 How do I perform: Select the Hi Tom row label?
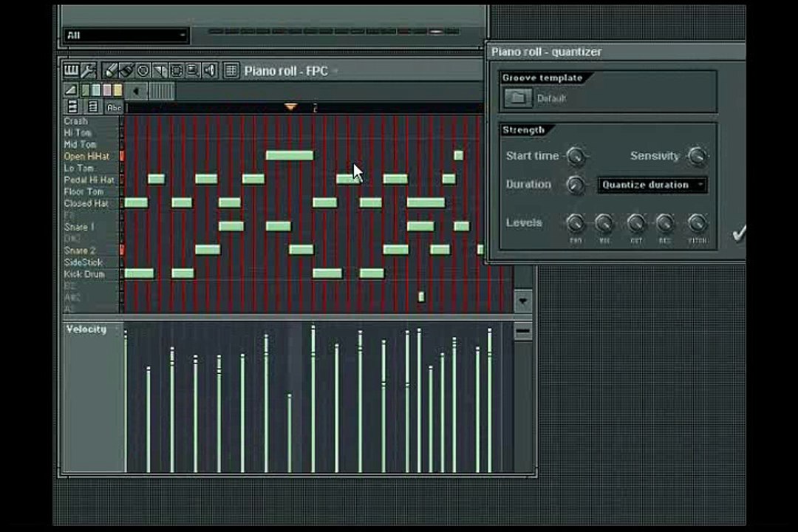[x=78, y=133]
